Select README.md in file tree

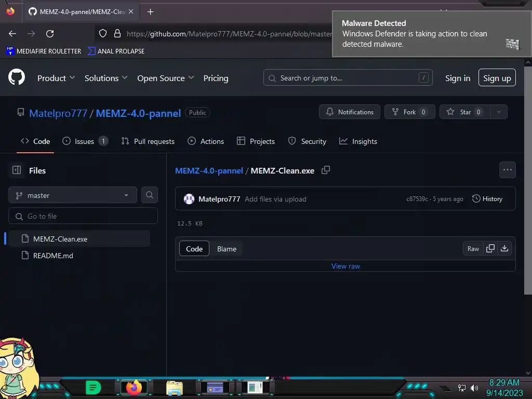(x=79, y=255)
